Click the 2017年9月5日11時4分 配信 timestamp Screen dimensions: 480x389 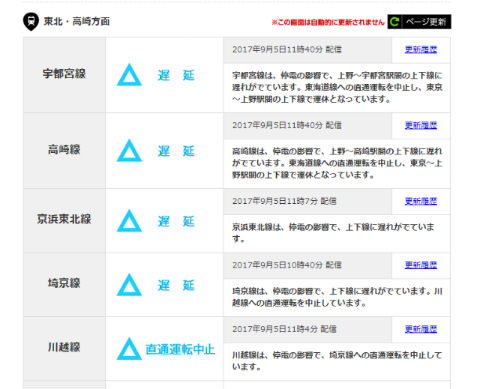[284, 329]
